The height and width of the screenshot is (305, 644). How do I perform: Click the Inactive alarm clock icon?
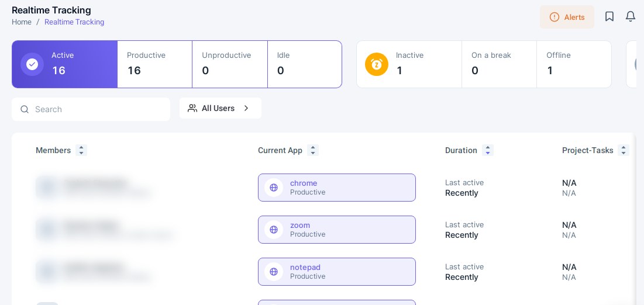(x=377, y=64)
